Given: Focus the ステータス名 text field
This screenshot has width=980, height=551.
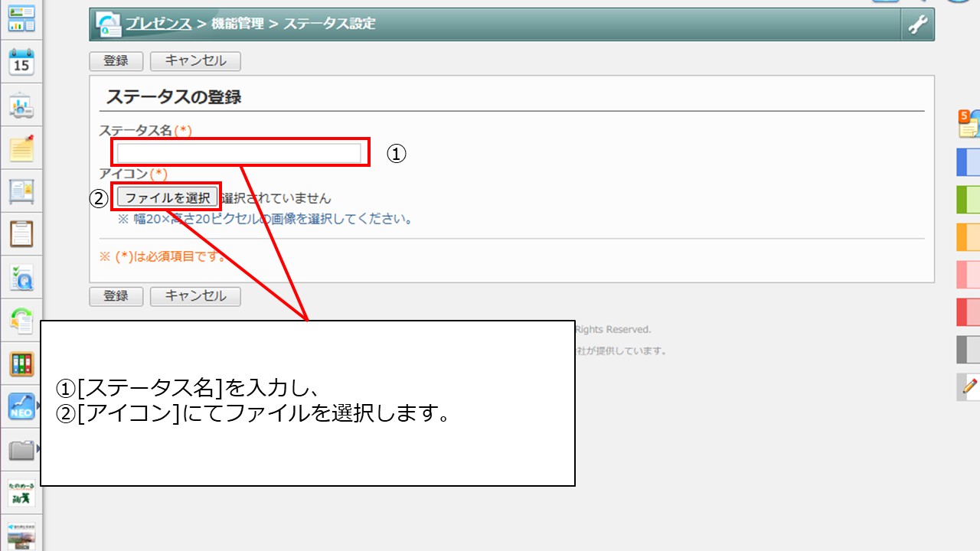Looking at the screenshot, I should pos(239,154).
